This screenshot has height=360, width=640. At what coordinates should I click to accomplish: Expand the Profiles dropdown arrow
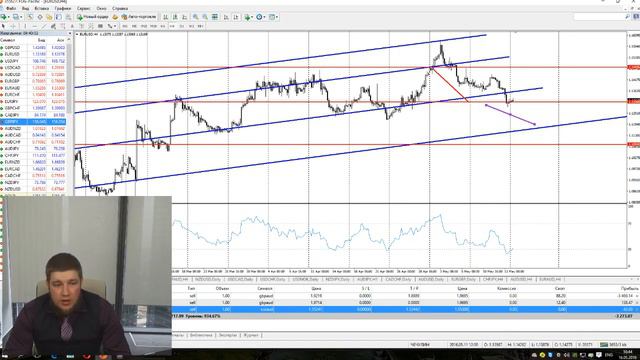pyautogui.click(x=21, y=17)
